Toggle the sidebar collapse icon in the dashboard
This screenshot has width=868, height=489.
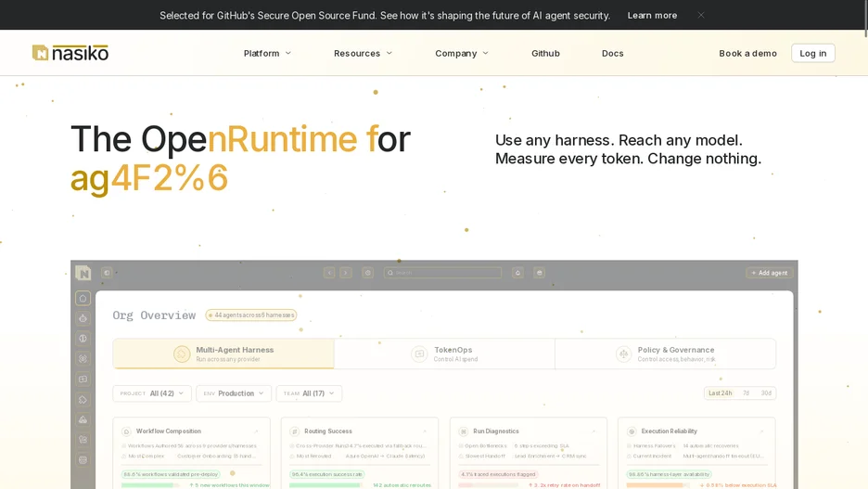tap(107, 273)
